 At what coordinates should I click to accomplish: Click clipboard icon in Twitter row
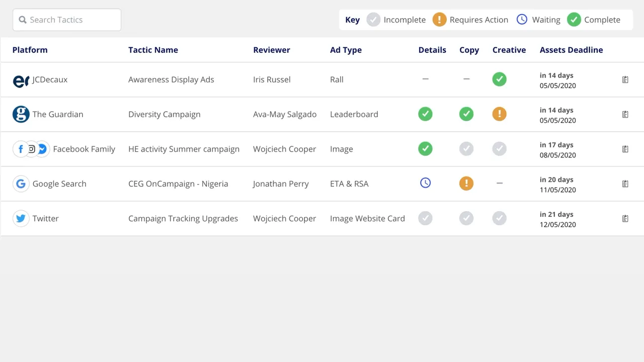point(625,219)
